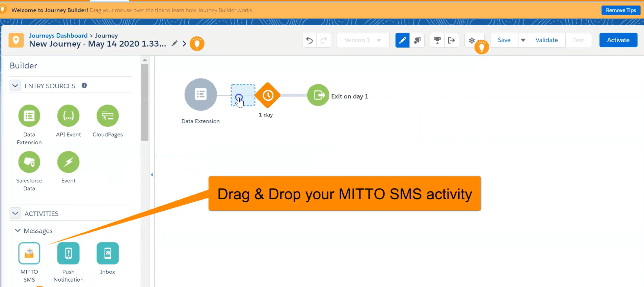Select the Push Notification activity icon
644x287 pixels.
(68, 253)
